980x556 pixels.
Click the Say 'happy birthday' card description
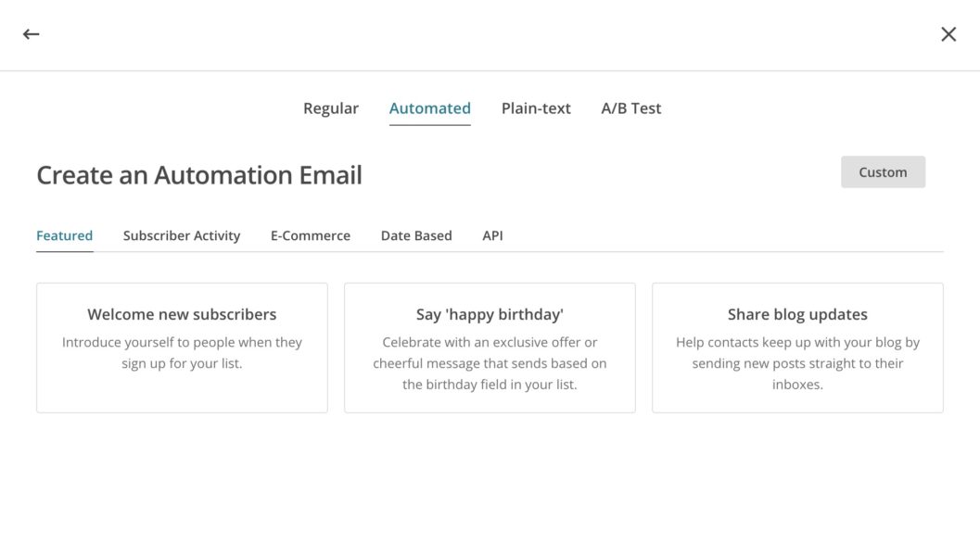(490, 362)
